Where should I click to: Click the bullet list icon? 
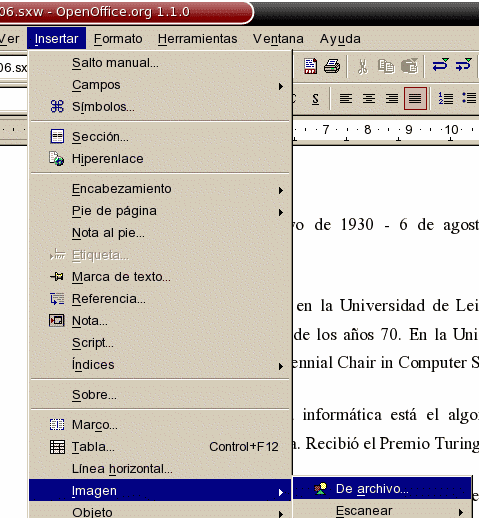[x=469, y=98]
